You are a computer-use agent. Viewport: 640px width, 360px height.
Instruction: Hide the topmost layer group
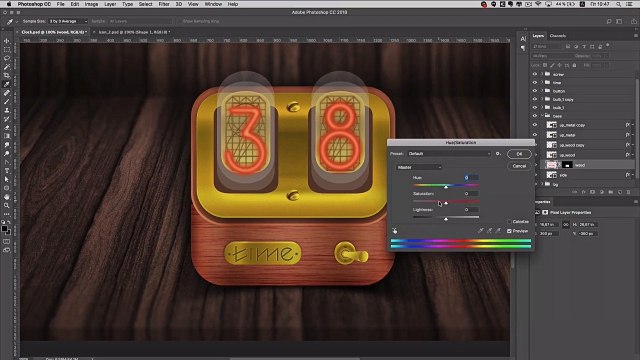(535, 74)
